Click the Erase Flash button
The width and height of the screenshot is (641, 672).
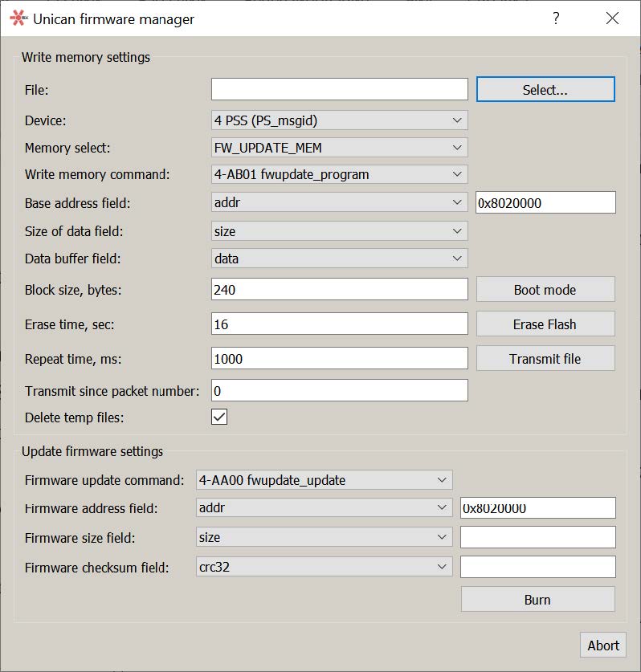pyautogui.click(x=545, y=324)
